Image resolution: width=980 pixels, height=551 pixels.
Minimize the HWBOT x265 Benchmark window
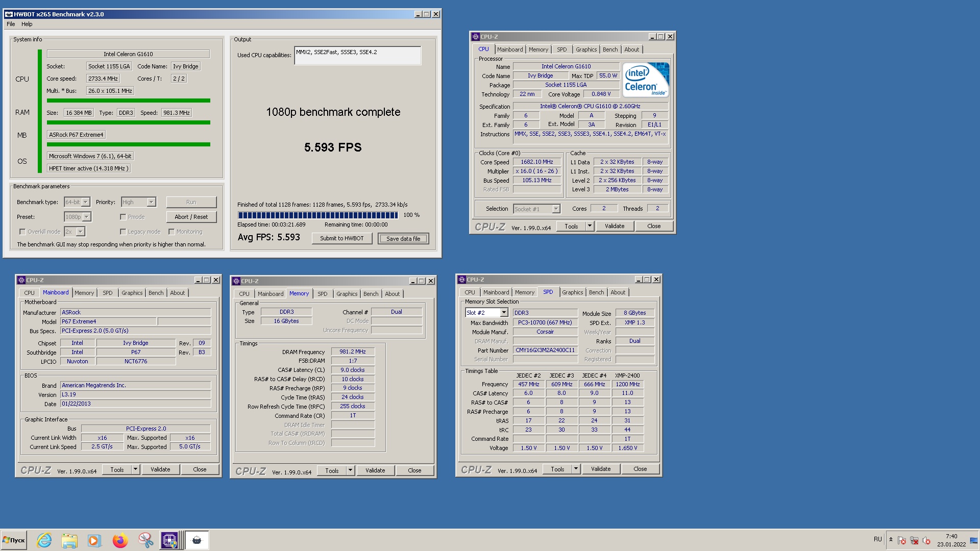(418, 14)
